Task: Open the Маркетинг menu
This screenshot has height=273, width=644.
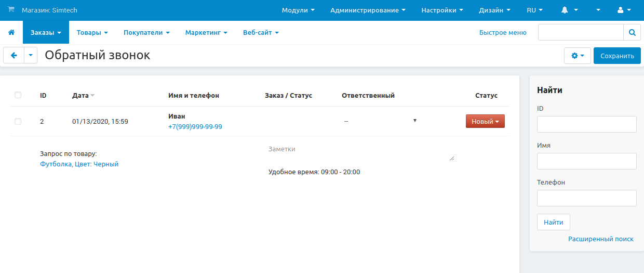Action: tap(206, 32)
